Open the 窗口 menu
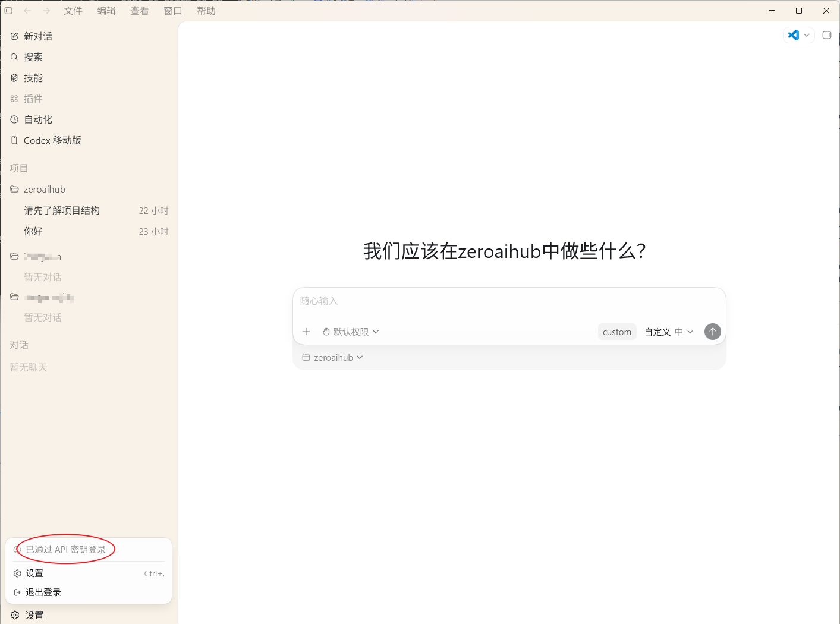840x624 pixels. click(173, 11)
